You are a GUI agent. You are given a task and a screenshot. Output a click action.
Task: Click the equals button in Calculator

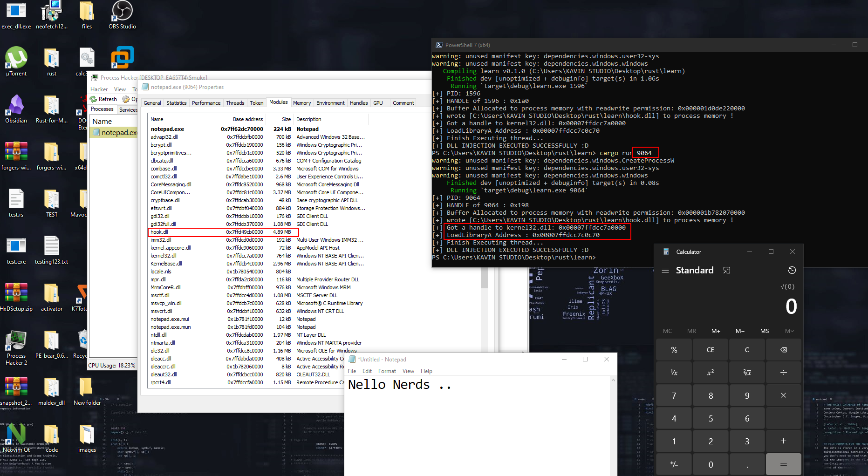783,464
